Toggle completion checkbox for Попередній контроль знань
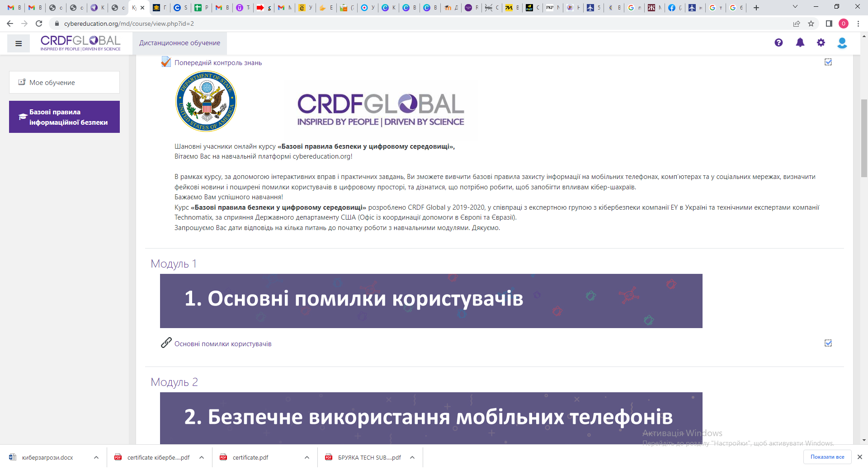Viewport: 868px width, 470px height. [x=828, y=62]
